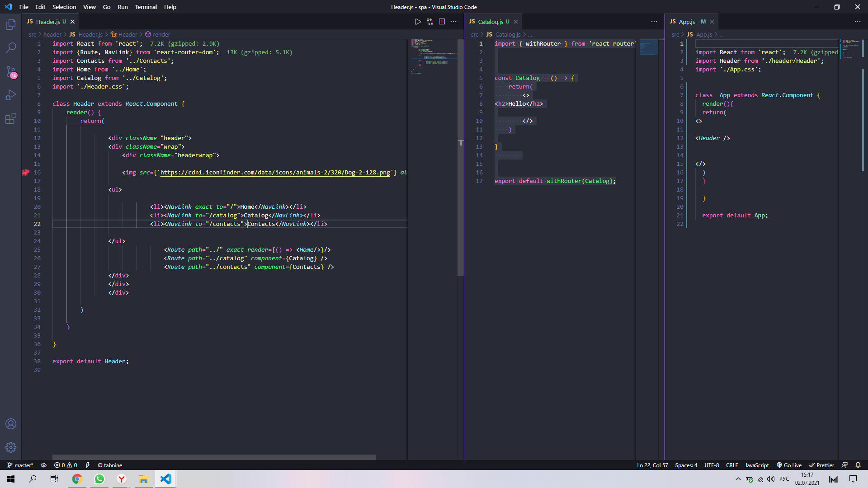Open the Run menu
The height and width of the screenshot is (488, 868).
click(x=123, y=7)
